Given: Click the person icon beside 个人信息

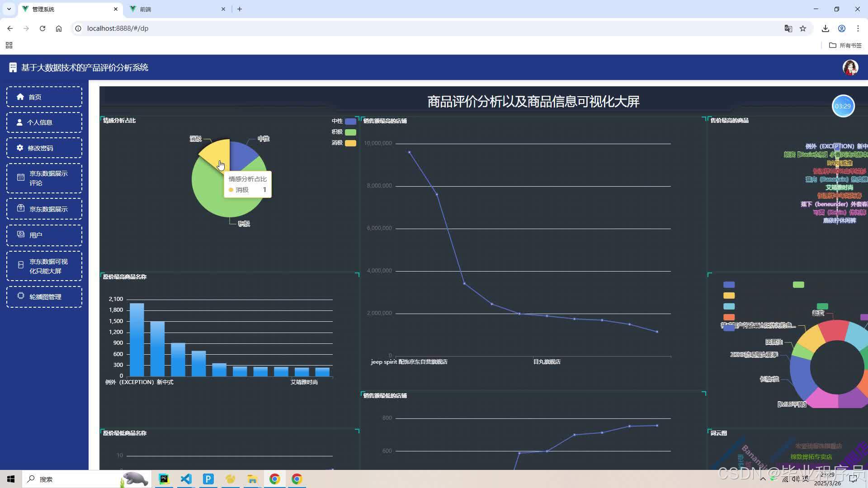Looking at the screenshot, I should tap(19, 122).
